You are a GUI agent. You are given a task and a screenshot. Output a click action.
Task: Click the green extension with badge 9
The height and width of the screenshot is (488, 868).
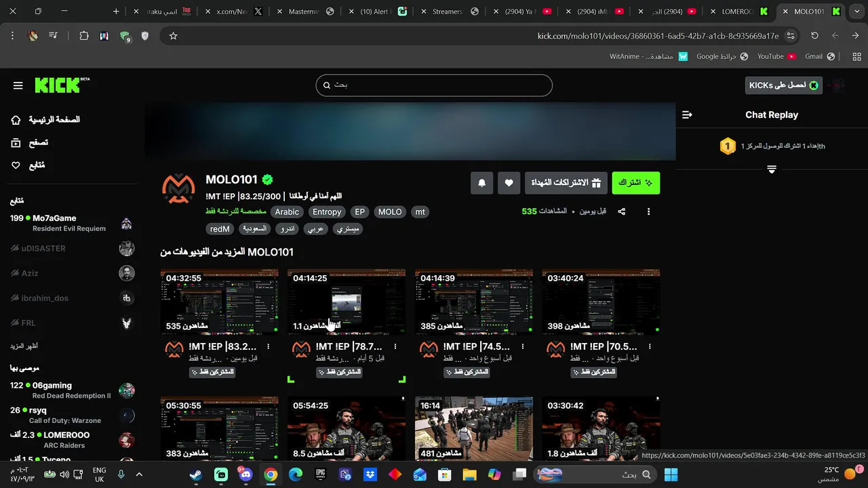tap(125, 37)
